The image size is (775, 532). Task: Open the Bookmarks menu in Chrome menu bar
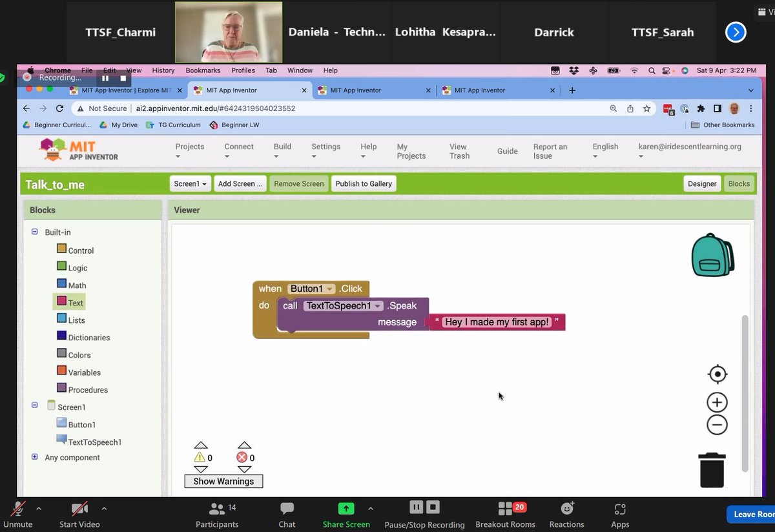(x=203, y=70)
